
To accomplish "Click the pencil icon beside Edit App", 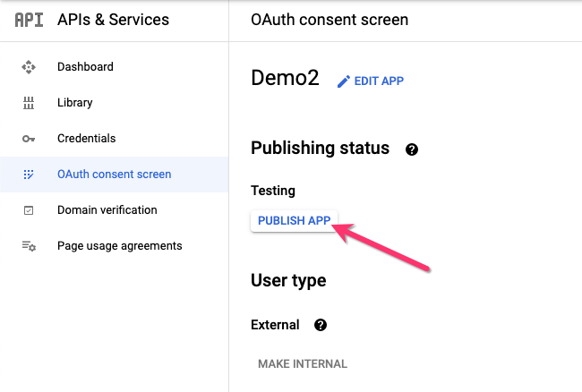I will coord(343,81).
